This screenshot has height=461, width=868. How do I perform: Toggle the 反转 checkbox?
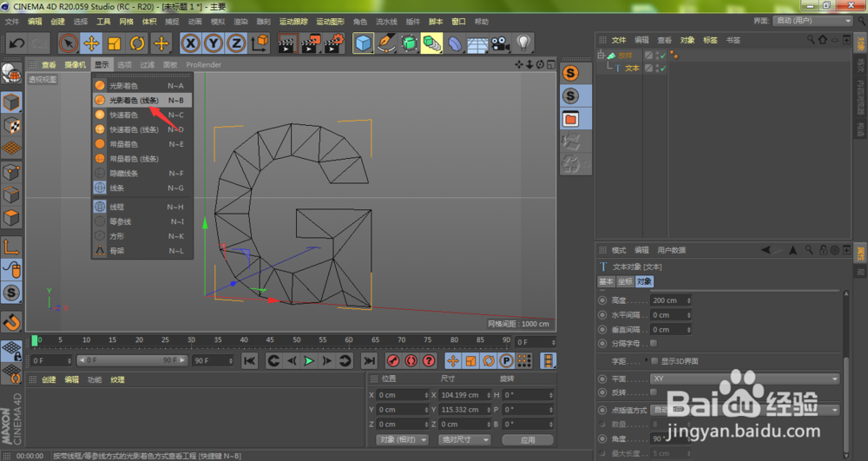pos(654,392)
